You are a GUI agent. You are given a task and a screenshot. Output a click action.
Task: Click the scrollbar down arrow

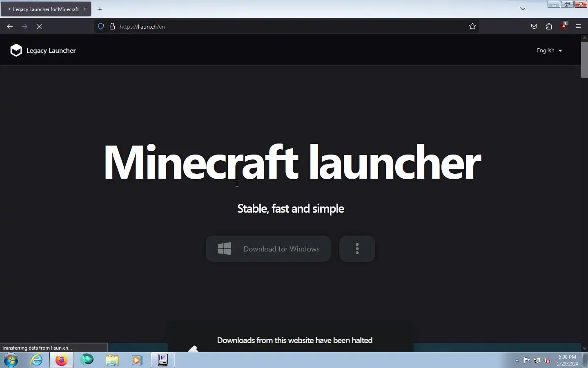coord(584,348)
